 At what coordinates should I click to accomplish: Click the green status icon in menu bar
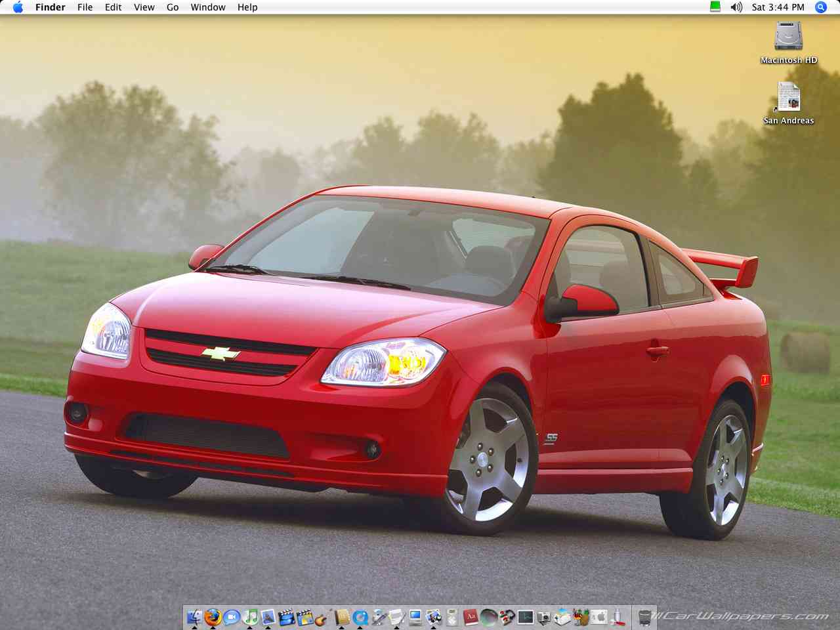tap(715, 7)
